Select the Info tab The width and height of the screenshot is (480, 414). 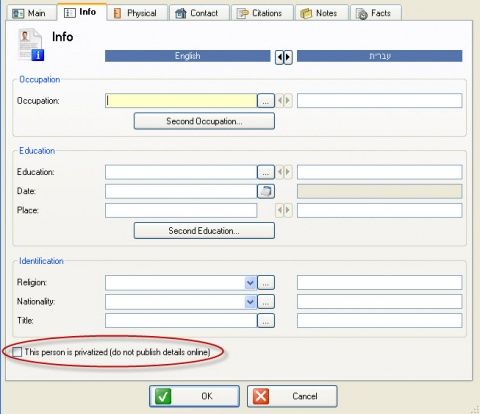pos(82,12)
